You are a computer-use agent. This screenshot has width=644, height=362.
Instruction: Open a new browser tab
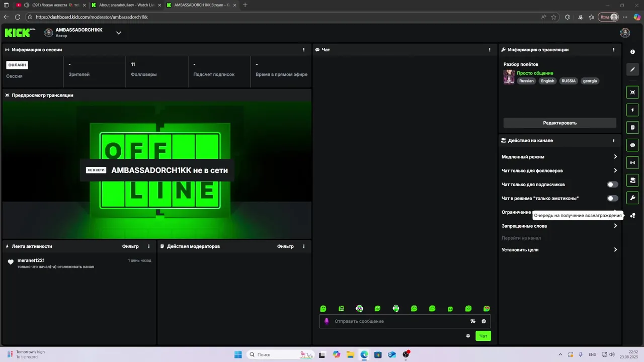click(x=245, y=5)
